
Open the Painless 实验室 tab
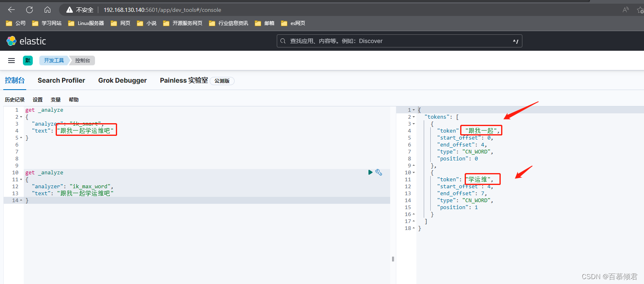pyautogui.click(x=184, y=80)
